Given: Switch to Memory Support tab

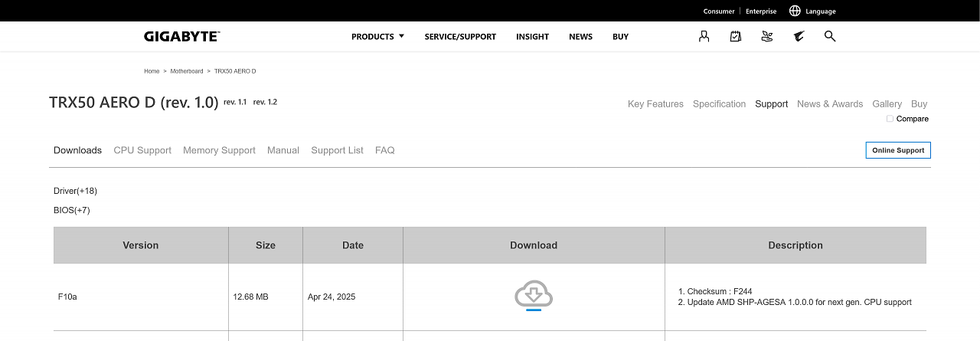Looking at the screenshot, I should click(x=219, y=150).
